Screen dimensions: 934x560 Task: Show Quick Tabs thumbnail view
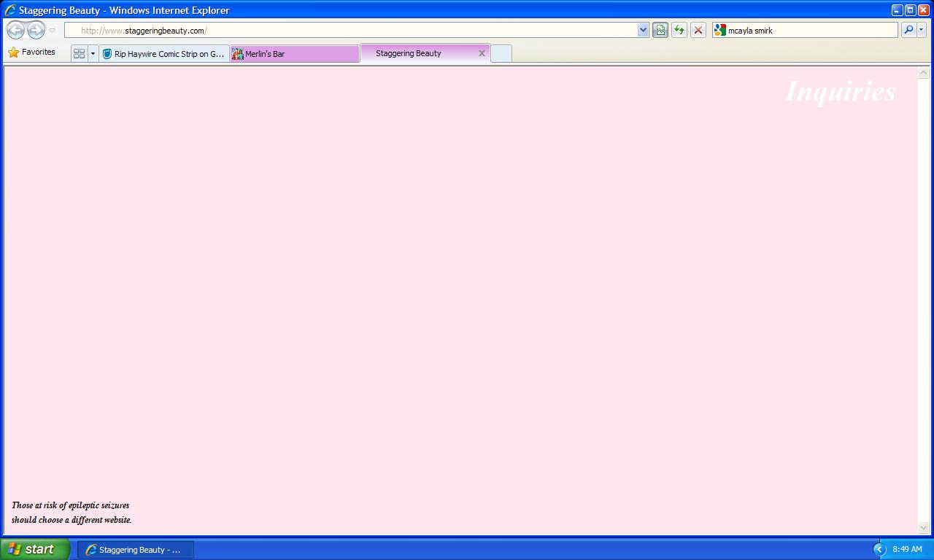coord(79,53)
